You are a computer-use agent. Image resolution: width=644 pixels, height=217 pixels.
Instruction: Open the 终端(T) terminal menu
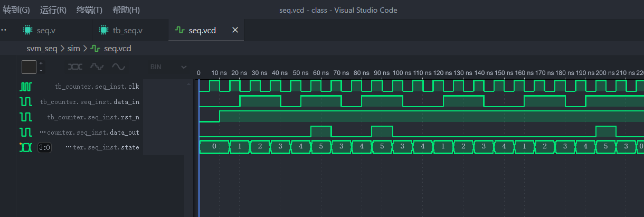[x=90, y=10]
